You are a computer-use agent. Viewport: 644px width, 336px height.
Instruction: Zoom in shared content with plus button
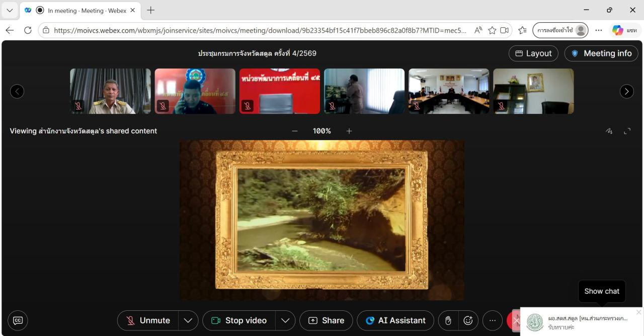349,131
